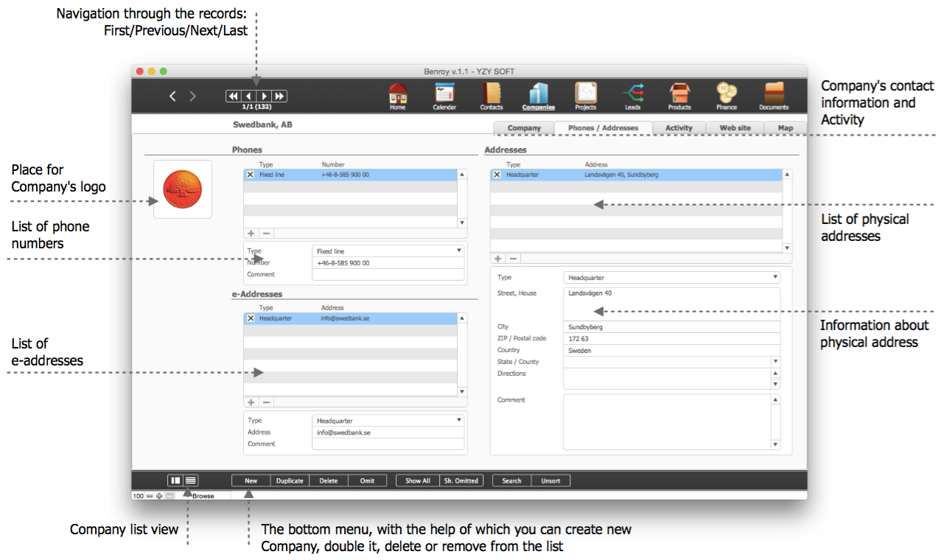Open the Contacts book icon
947x560 pixels.
pos(492,94)
